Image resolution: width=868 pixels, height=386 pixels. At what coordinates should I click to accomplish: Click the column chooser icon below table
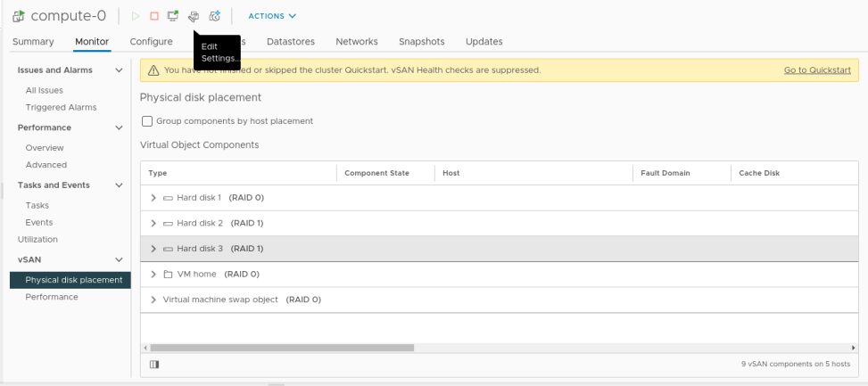tap(154, 364)
